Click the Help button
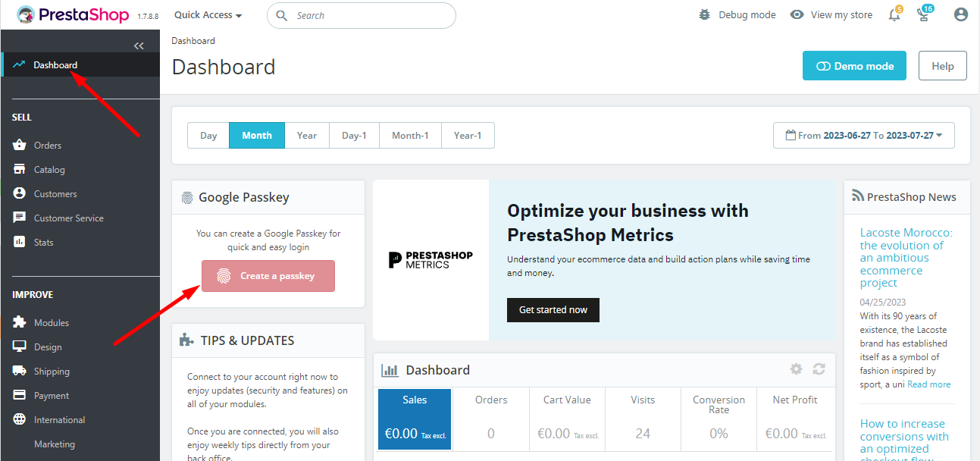The height and width of the screenshot is (461, 980). [943, 66]
